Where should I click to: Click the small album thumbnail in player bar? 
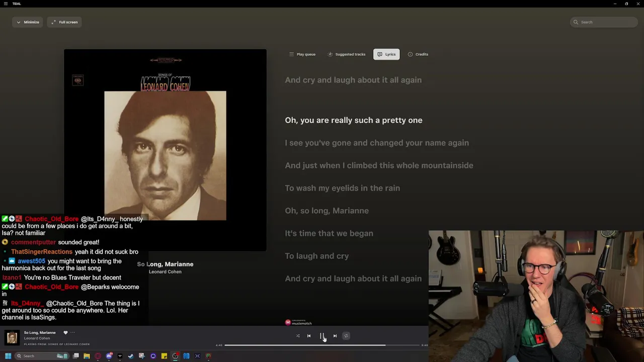[12, 338]
